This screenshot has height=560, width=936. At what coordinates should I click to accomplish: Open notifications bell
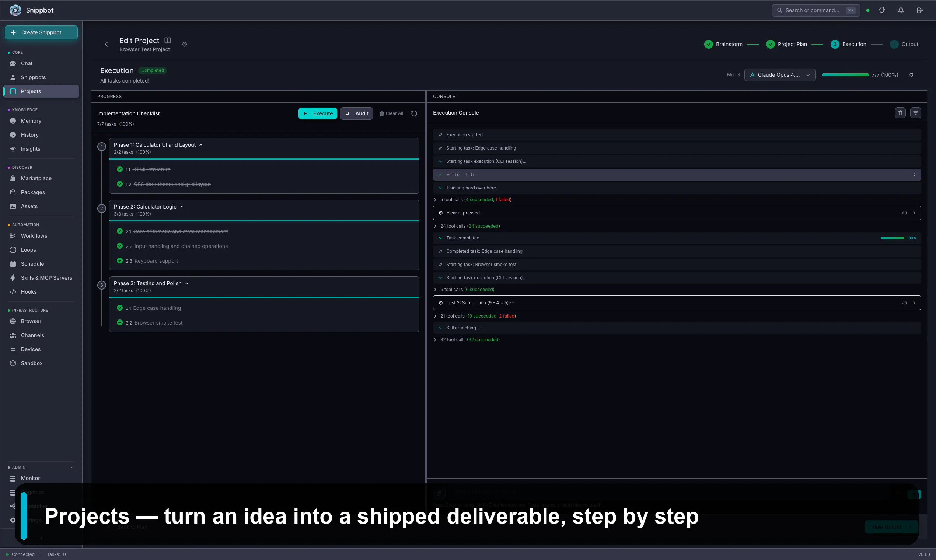901,10
